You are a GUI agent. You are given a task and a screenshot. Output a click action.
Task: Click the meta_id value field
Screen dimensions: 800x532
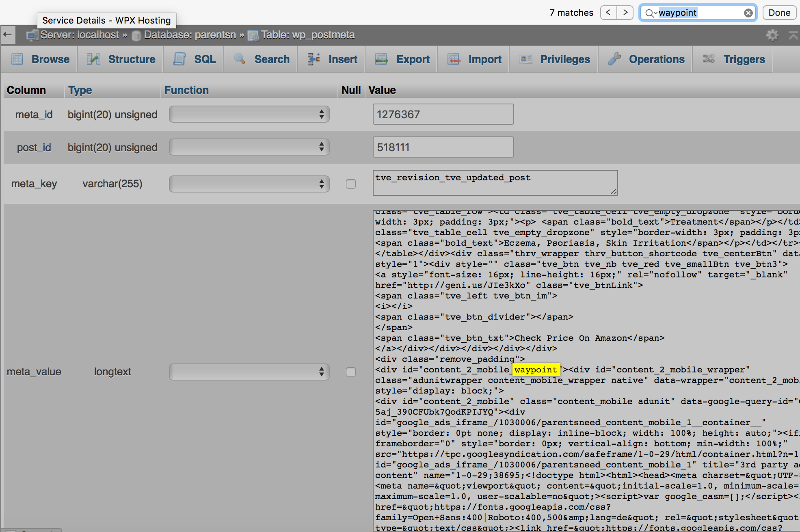coord(443,114)
